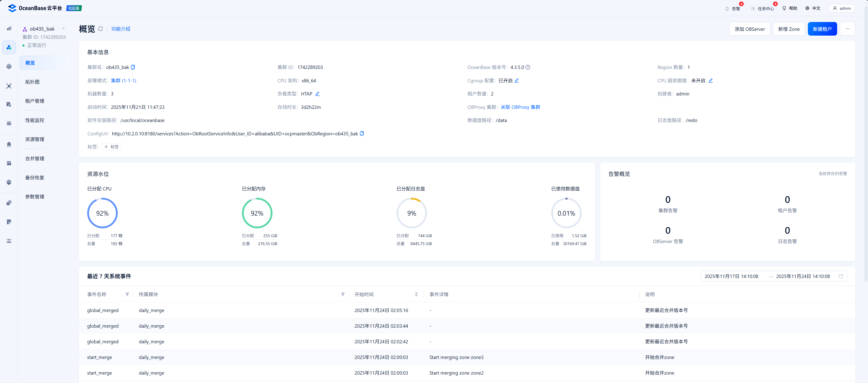This screenshot has width=868, height=383.
Task: Open 关联 OBProxy 集群 link
Action: pos(520,107)
